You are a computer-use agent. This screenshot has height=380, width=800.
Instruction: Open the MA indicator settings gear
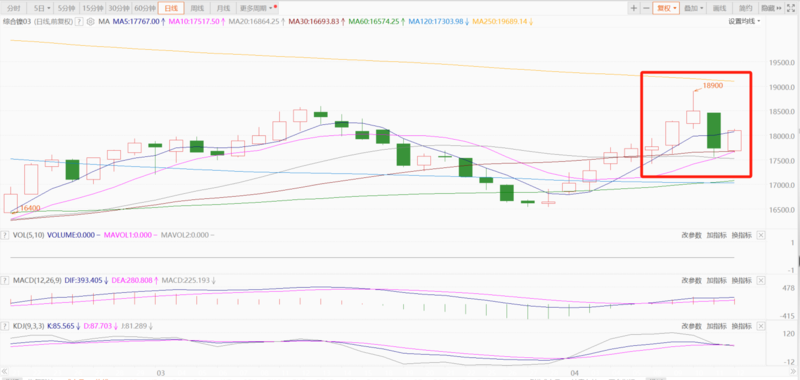(x=91, y=21)
